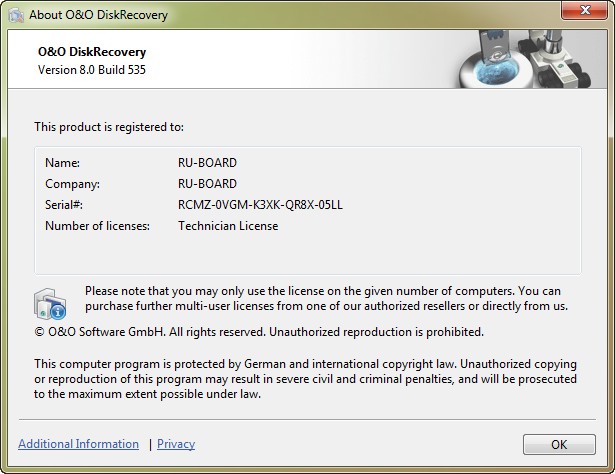Close the About O&O DiskRecovery dialog
The image size is (615, 474).
click(584, 10)
